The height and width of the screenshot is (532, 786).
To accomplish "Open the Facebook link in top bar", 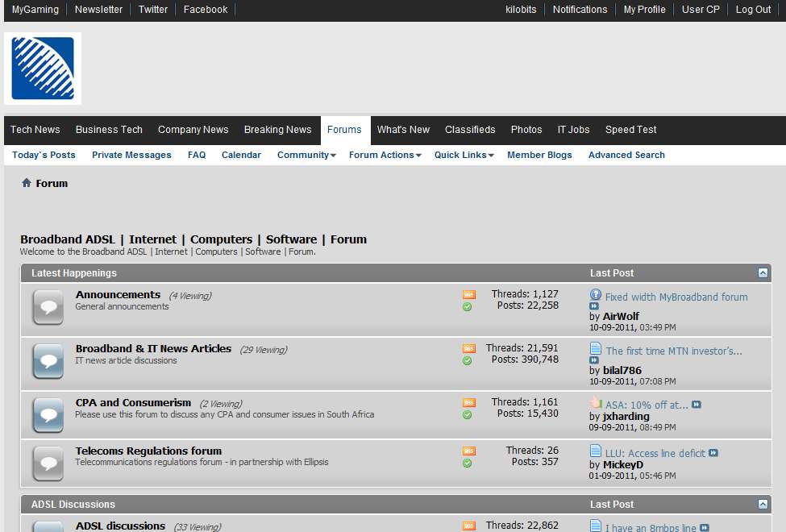I will 206,10.
